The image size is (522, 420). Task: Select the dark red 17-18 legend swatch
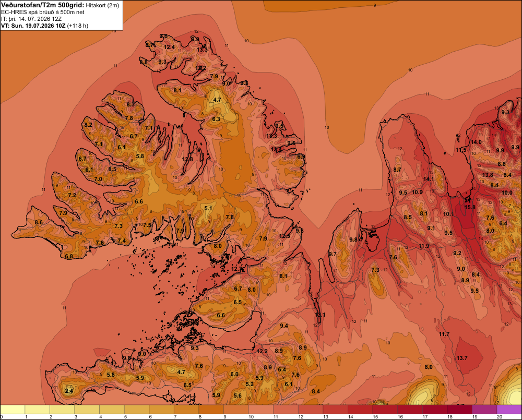click(435, 410)
